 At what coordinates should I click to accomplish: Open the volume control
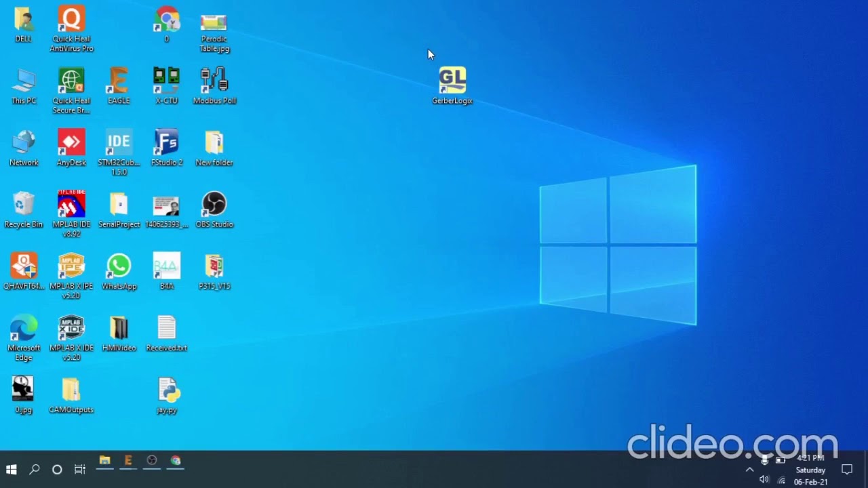(764, 479)
